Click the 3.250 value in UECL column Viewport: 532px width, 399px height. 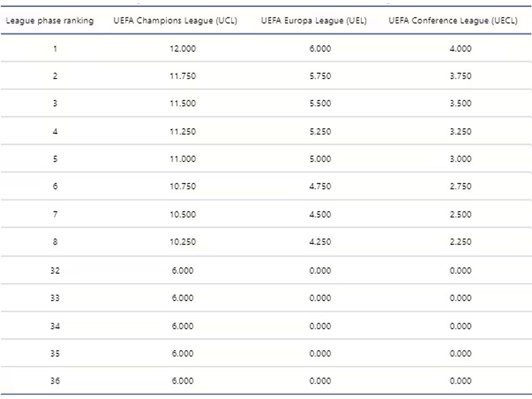pos(460,132)
